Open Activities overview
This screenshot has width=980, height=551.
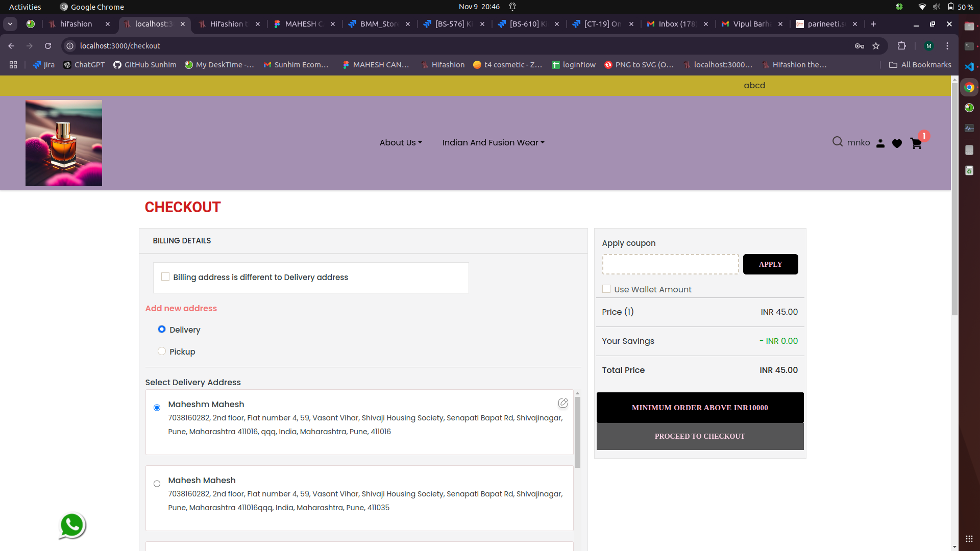(25, 7)
